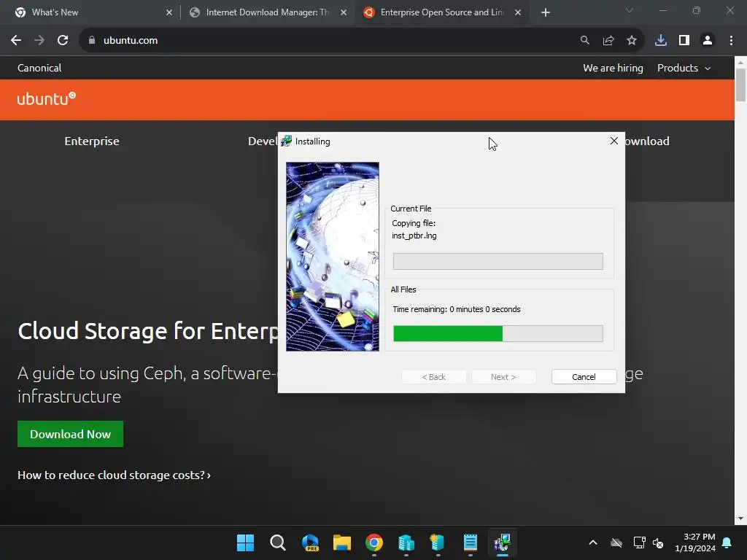Switch to Internet Download Manager tab
This screenshot has width=747, height=560.
(267, 12)
